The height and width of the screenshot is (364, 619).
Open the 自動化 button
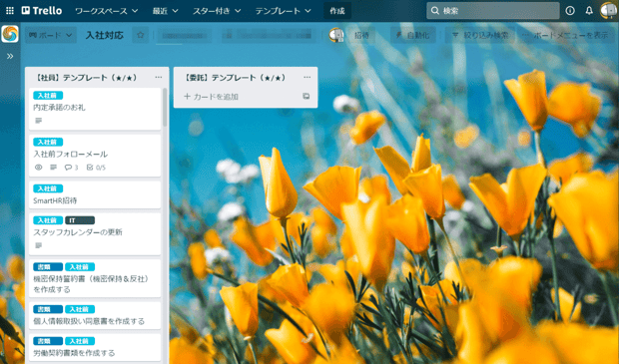click(413, 35)
